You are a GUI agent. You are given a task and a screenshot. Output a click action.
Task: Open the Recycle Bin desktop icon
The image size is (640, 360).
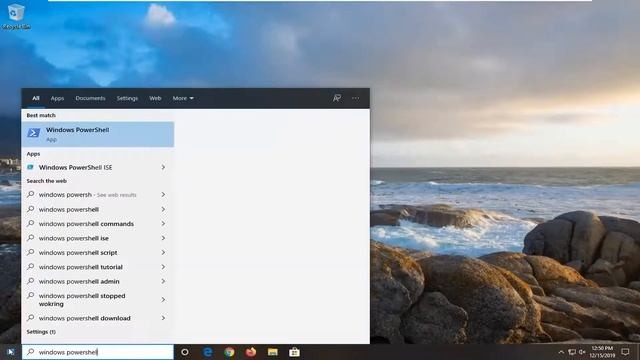tap(16, 16)
